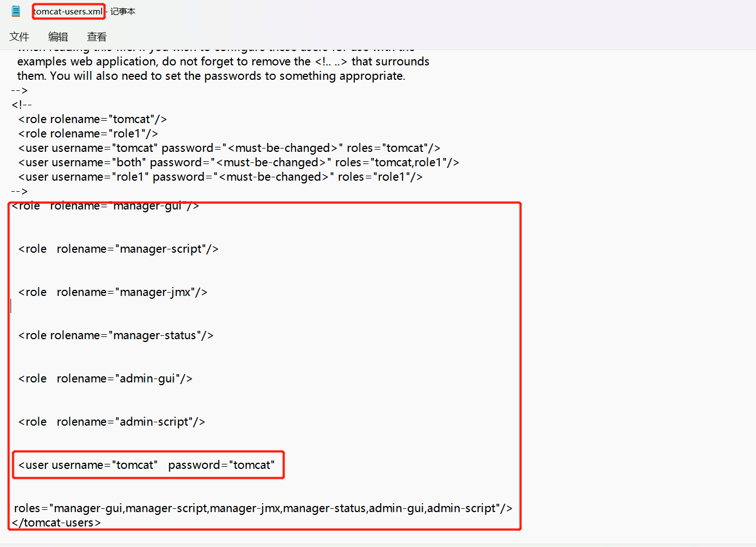Open the 查看 menu

(x=97, y=37)
